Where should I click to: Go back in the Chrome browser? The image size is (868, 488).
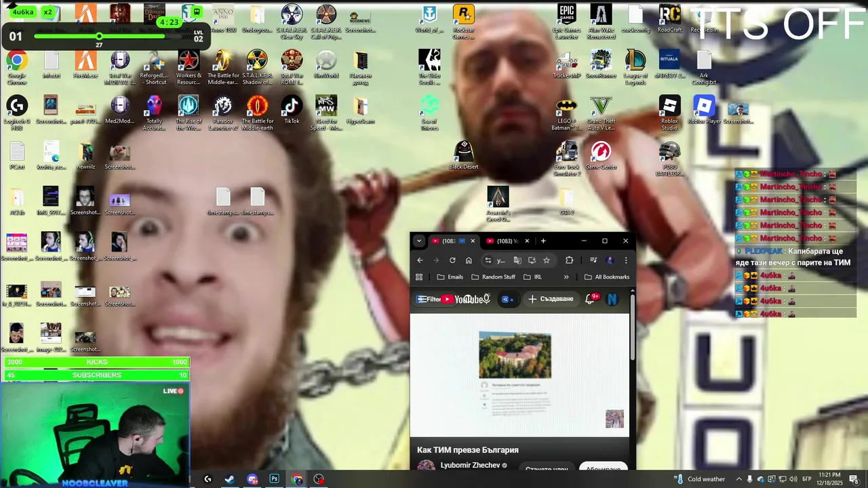[420, 260]
